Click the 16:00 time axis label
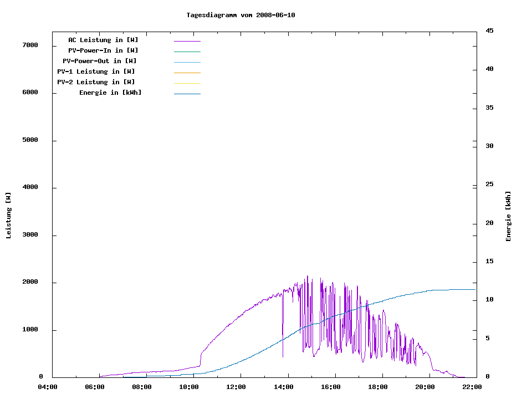This screenshot has height=399, width=532. [x=330, y=387]
